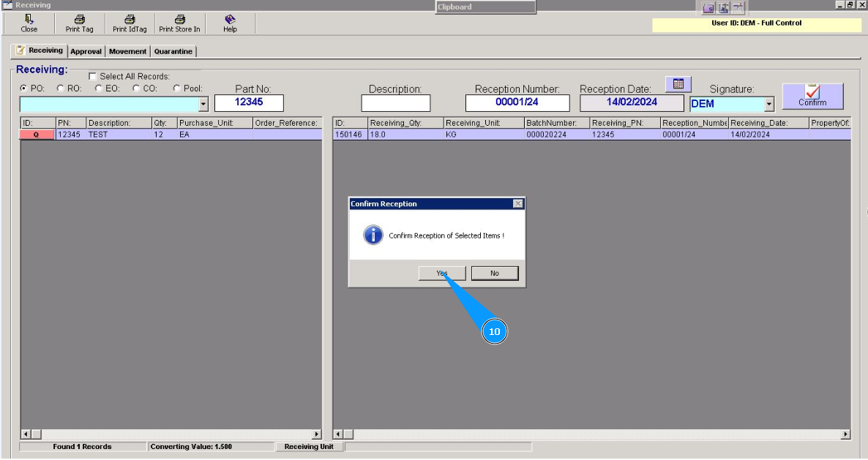Click the EA purchase unit cell
868x460 pixels.
coord(214,135)
